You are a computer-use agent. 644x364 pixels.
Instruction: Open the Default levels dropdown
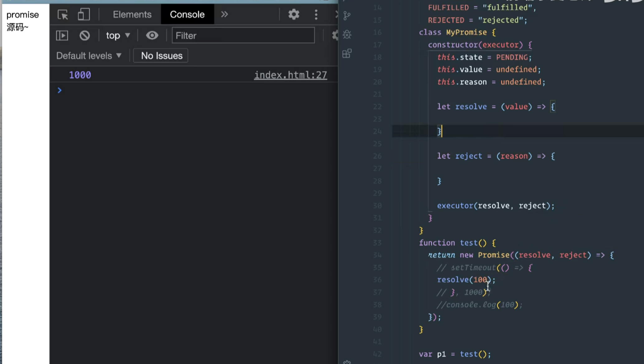(89, 56)
